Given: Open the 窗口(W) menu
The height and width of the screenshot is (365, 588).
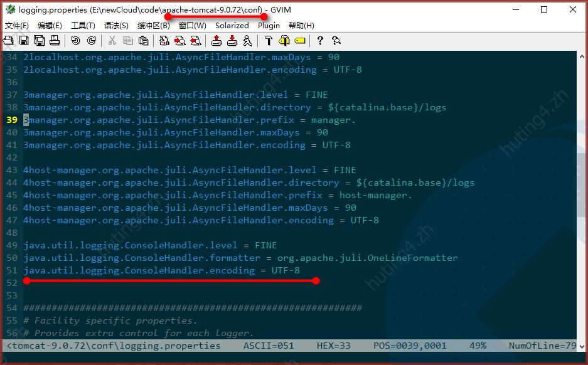Looking at the screenshot, I should pyautogui.click(x=193, y=26).
